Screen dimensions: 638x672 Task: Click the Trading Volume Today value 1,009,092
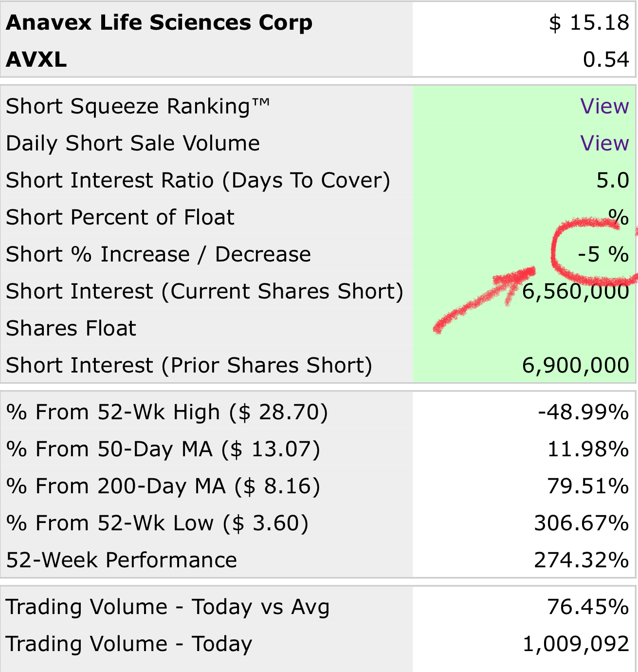576,644
